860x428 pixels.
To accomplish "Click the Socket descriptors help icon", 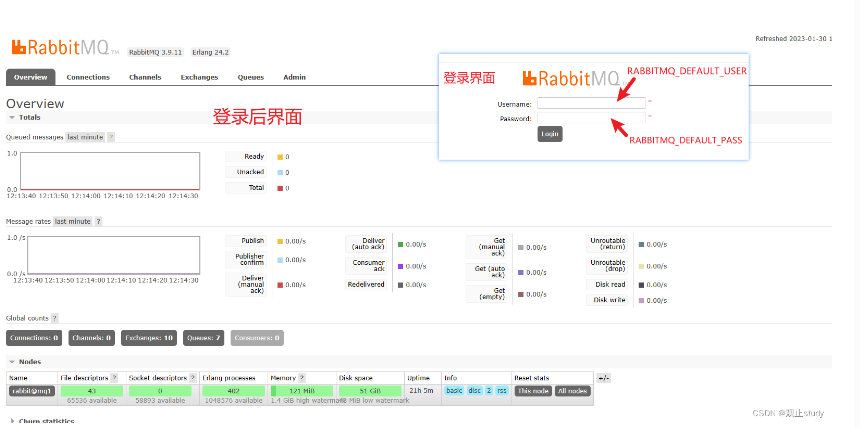I will click(x=193, y=378).
